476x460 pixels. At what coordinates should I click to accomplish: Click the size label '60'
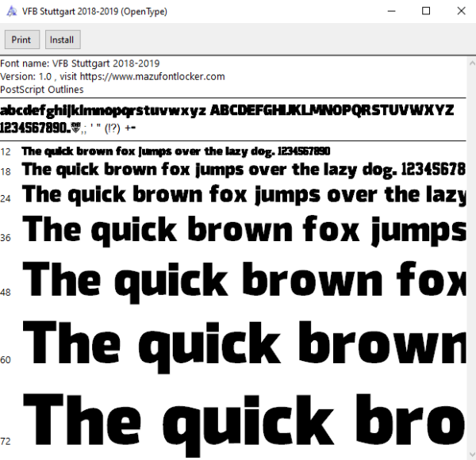point(6,360)
